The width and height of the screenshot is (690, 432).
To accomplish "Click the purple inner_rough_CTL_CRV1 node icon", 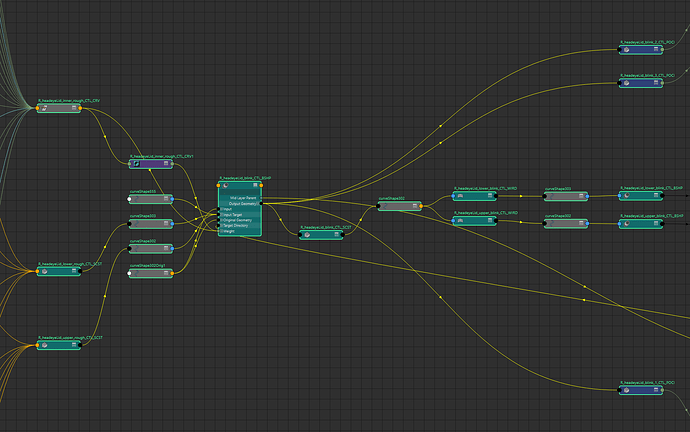I will coord(137,163).
